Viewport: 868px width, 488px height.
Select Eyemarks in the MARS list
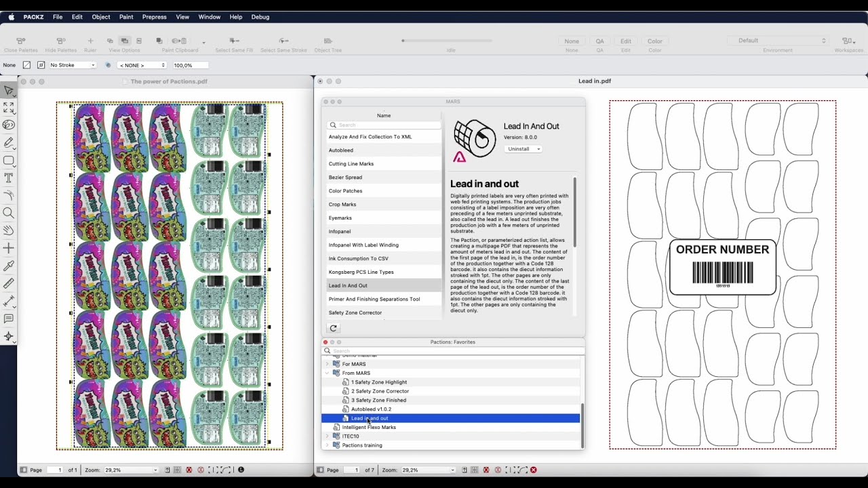point(384,218)
